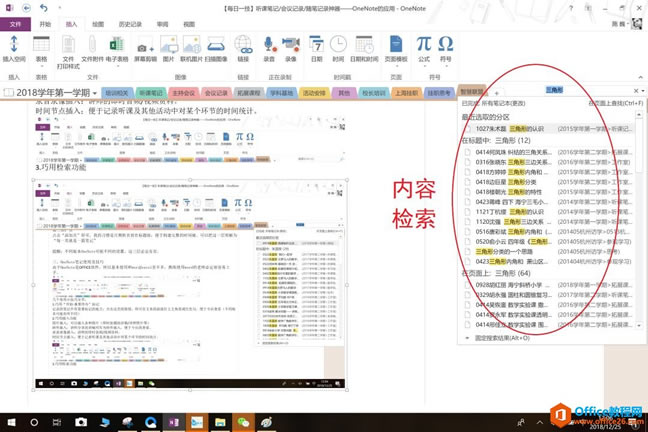Click the Link (链接) globe icon
This screenshot has width=648, height=432.
[243, 49]
